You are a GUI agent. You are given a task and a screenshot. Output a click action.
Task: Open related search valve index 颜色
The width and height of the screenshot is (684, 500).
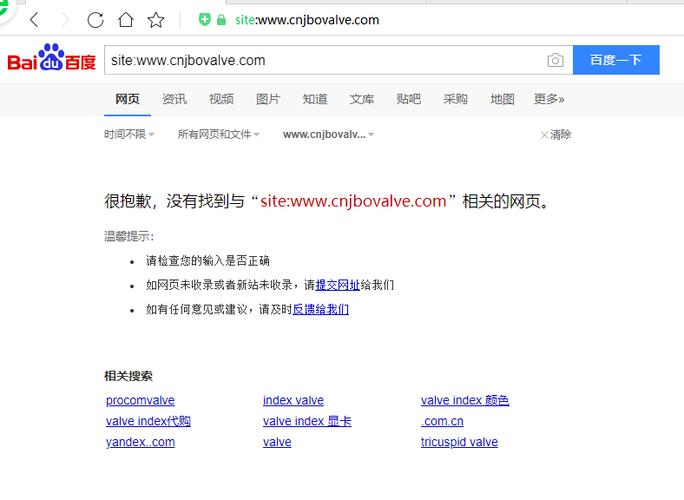tap(465, 400)
